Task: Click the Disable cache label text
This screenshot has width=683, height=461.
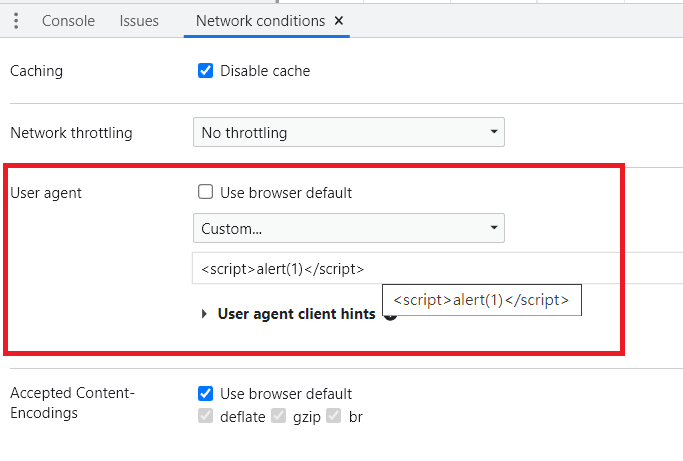Action: (x=265, y=71)
